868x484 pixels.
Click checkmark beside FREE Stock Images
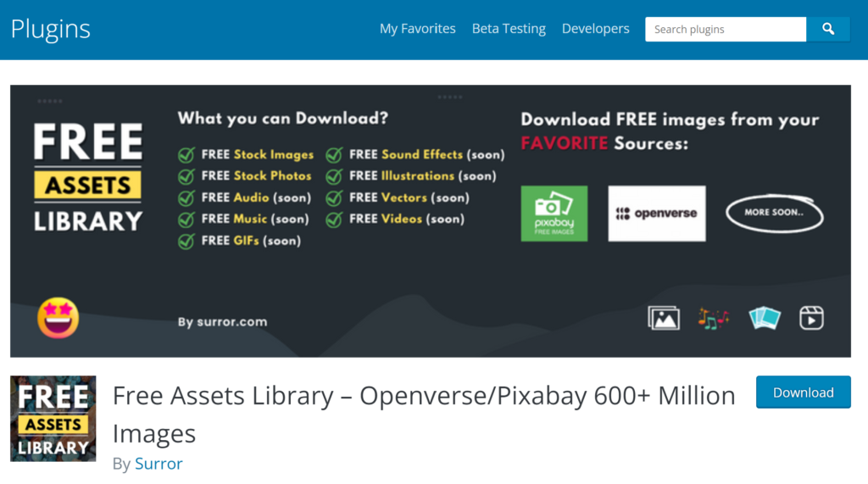tap(186, 155)
